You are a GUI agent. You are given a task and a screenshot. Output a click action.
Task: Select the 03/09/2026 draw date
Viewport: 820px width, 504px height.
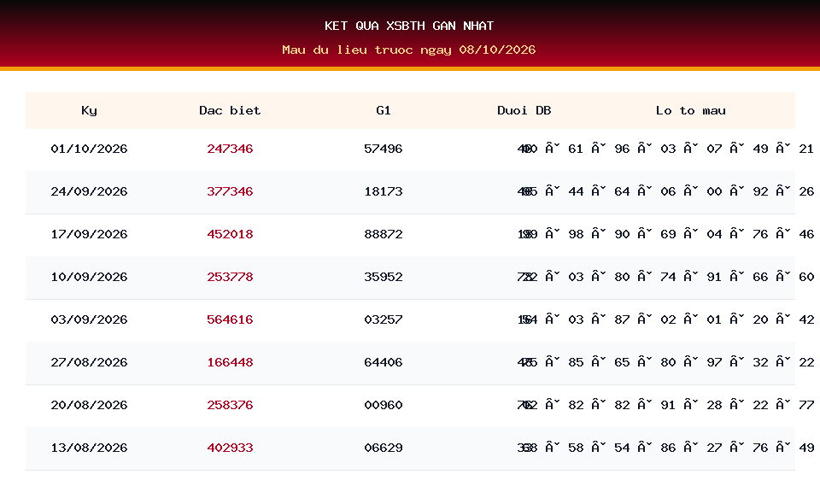89,319
